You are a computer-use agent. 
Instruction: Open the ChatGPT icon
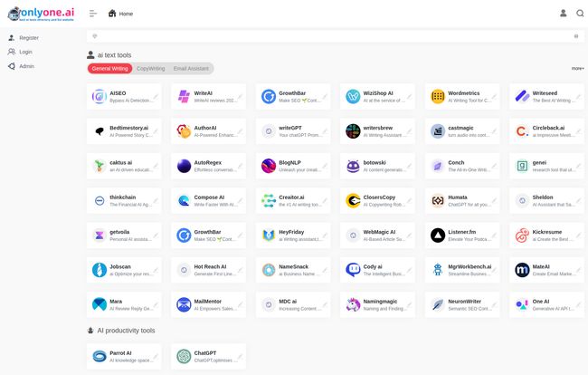click(x=184, y=357)
